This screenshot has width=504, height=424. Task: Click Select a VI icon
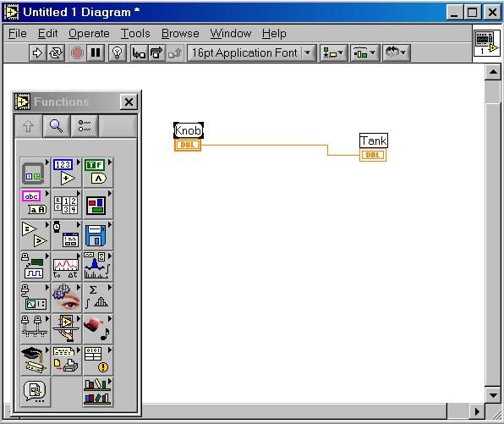35,392
